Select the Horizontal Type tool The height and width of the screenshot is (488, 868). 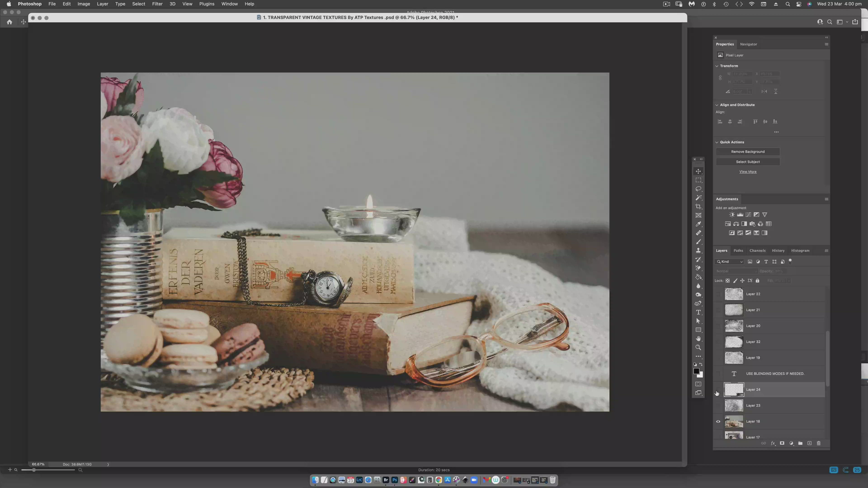tap(698, 312)
